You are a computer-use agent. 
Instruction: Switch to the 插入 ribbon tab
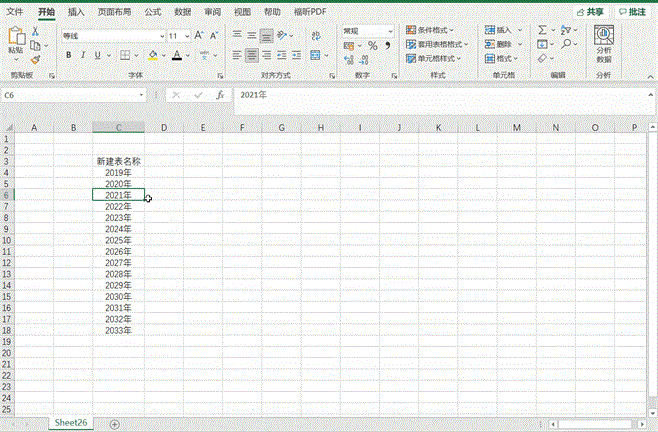point(76,12)
